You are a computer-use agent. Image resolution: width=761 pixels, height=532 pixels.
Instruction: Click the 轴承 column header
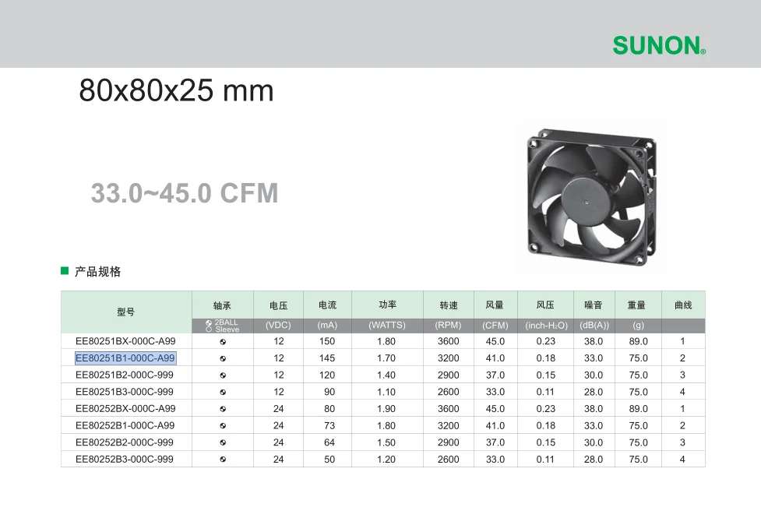(x=222, y=305)
